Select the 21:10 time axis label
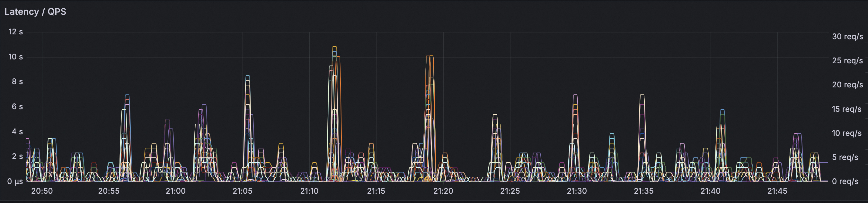868x203 pixels. coord(309,191)
